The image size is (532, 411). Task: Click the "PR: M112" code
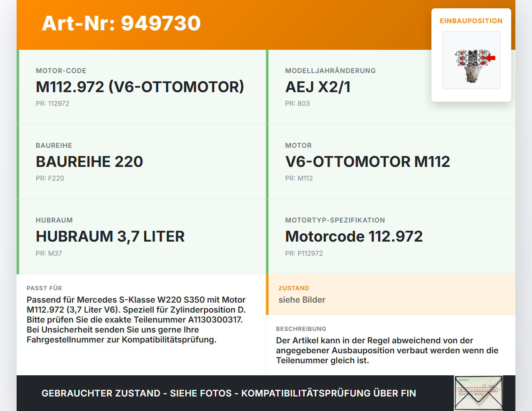[x=299, y=178]
